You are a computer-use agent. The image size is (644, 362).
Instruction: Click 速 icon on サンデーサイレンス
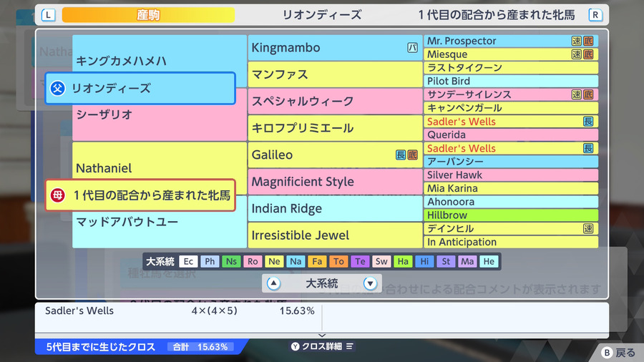(577, 94)
